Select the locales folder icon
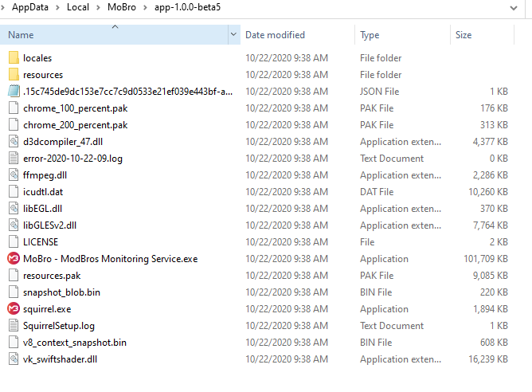The height and width of the screenshot is (392, 532). [14, 57]
